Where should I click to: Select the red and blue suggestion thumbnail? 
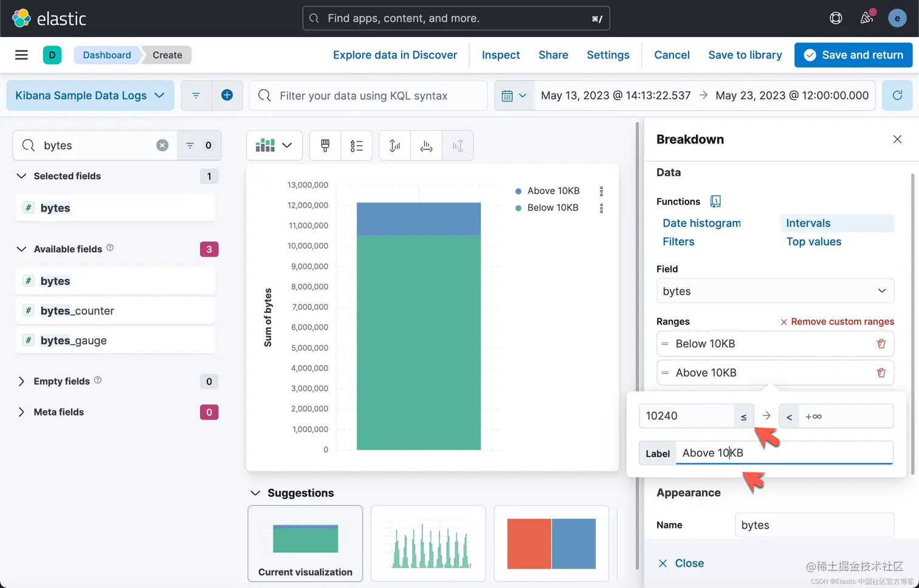point(551,543)
